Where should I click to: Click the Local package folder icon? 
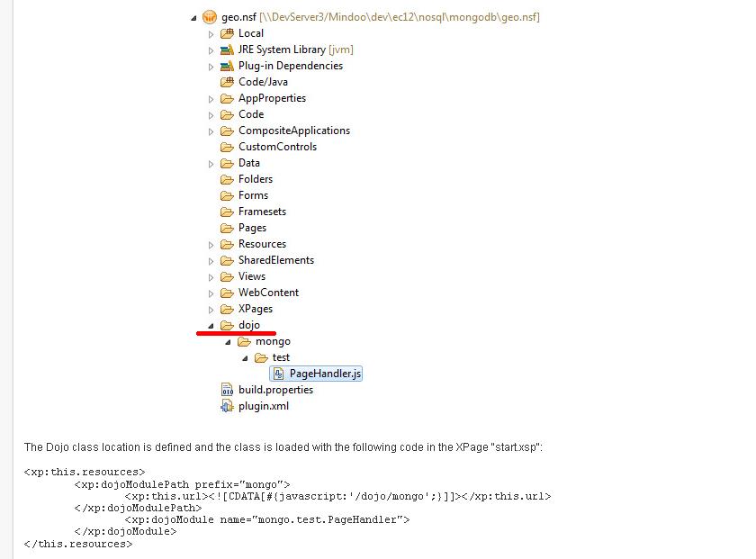[x=227, y=33]
